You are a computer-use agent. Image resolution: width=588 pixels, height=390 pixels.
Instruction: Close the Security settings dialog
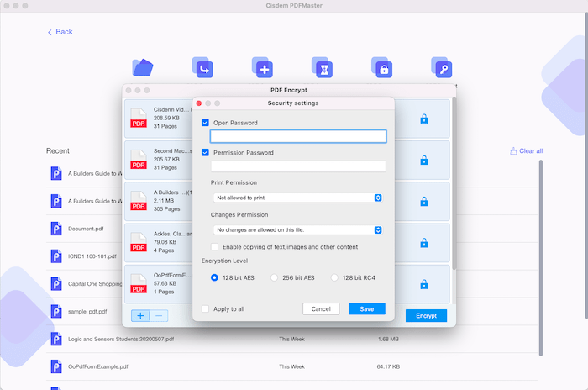[x=199, y=103]
